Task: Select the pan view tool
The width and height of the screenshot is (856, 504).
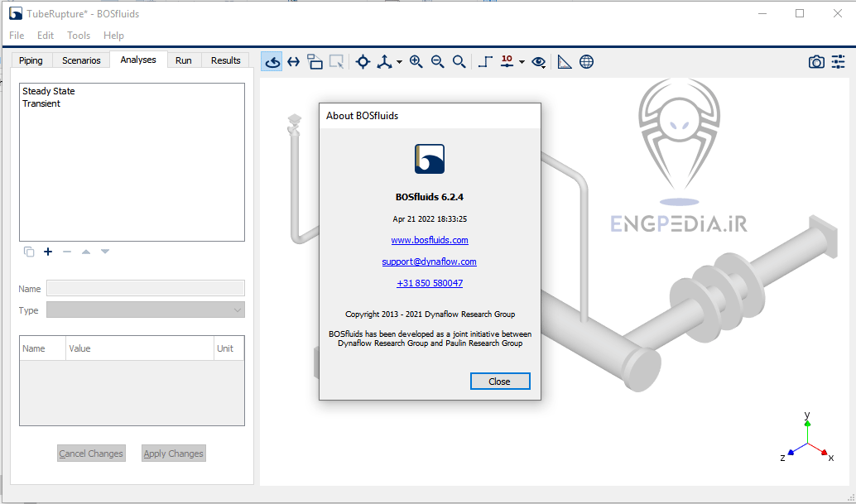Action: [293, 62]
